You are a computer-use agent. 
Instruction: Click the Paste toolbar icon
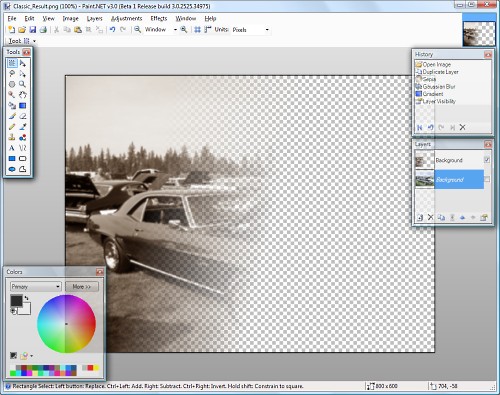click(78, 30)
